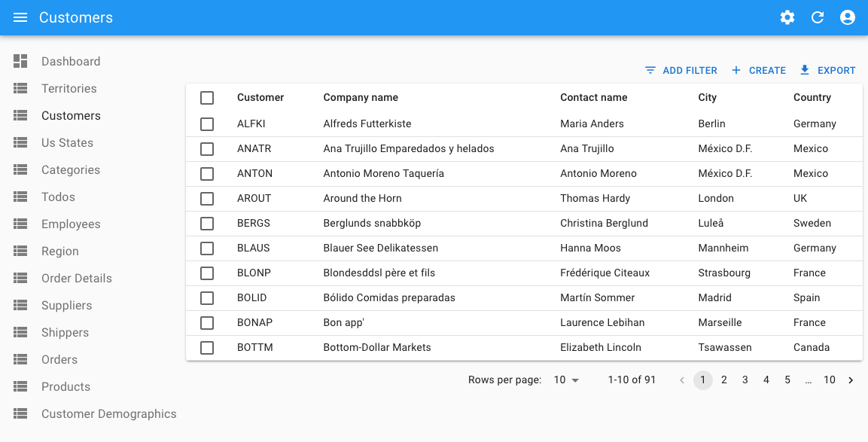
Task: Open the rows per page dropdown
Action: [566, 380]
